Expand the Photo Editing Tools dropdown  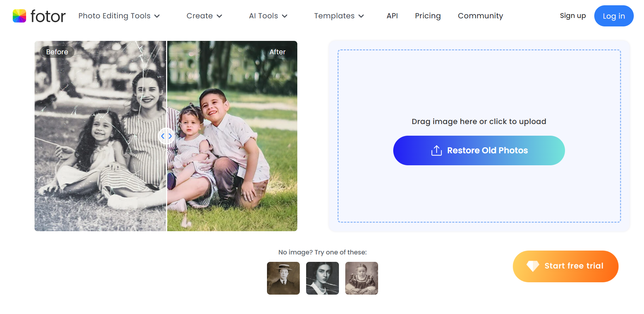(x=119, y=16)
